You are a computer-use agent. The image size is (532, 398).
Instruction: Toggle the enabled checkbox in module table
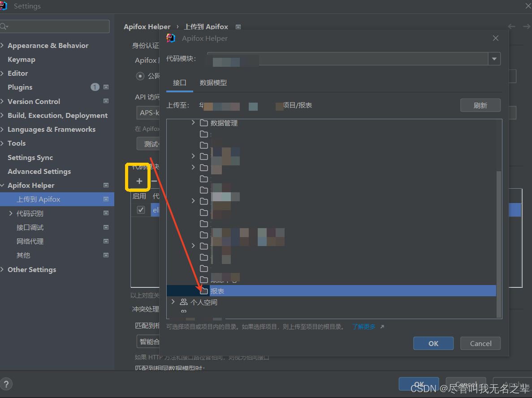click(141, 210)
